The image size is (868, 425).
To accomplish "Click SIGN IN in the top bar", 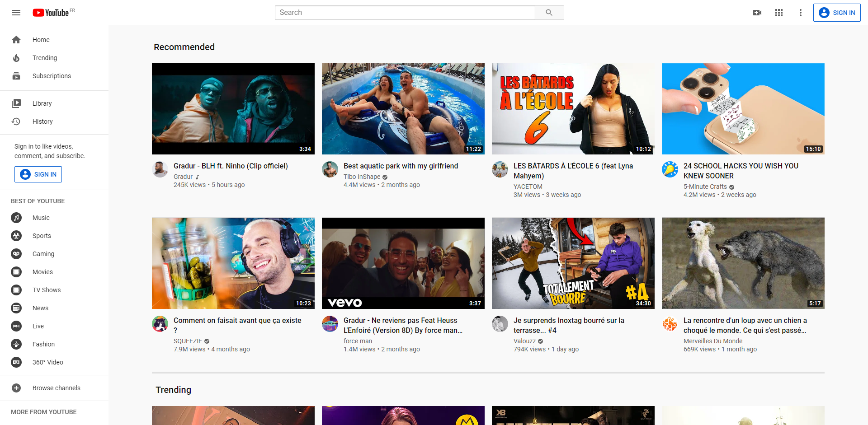I will [837, 13].
